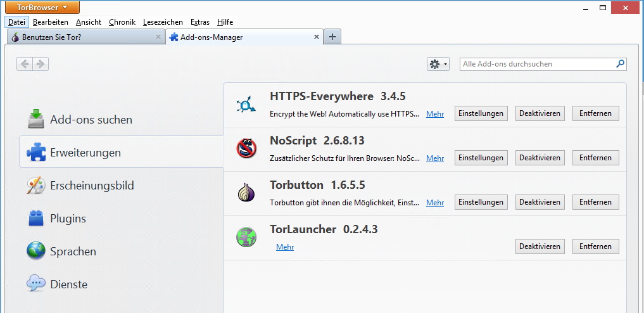Click Deaktivieren for NoScript

point(540,158)
